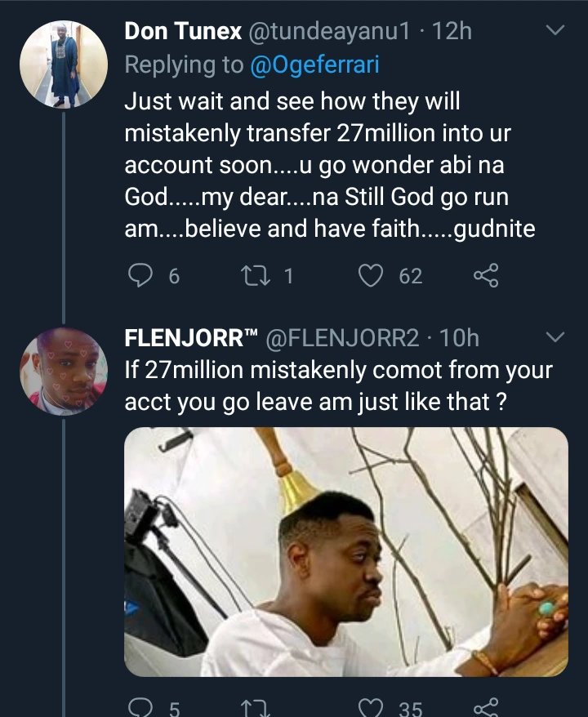Open FLENJORR's profile picture
588x717 pixels.
(x=64, y=370)
